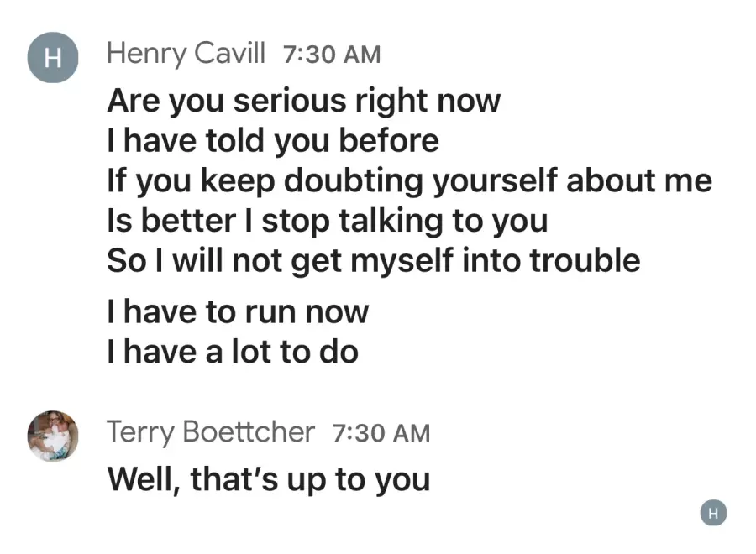Click message "So I will not get myself into trouble"

click(x=374, y=261)
